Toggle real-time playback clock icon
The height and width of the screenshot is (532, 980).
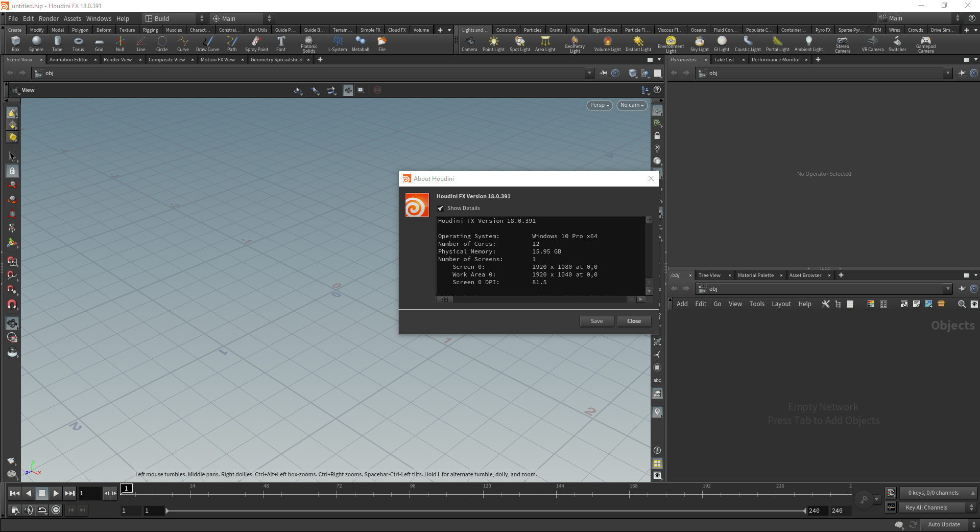click(56, 510)
